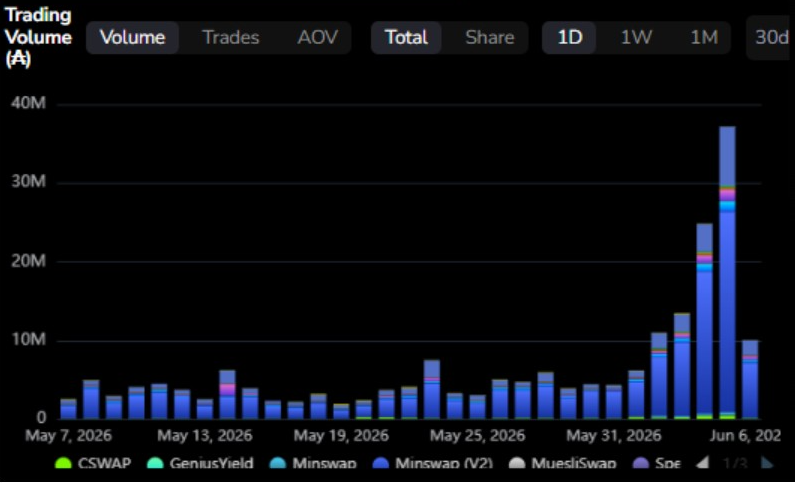The height and width of the screenshot is (483, 795).
Task: Click the May 31, 2026 axis label
Action: [613, 435]
